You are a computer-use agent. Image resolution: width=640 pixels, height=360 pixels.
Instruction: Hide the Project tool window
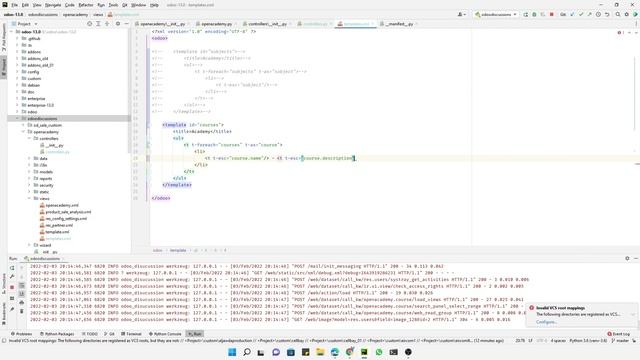127,24
